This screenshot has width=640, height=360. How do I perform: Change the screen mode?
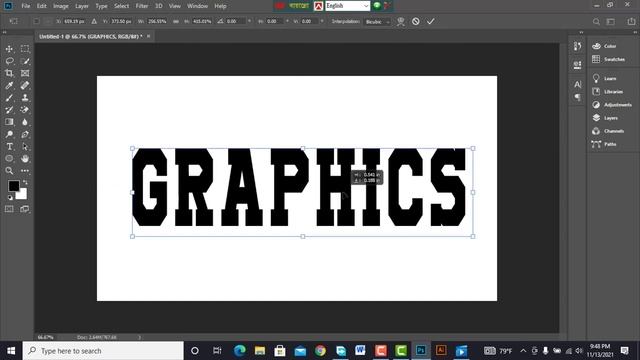(25, 209)
